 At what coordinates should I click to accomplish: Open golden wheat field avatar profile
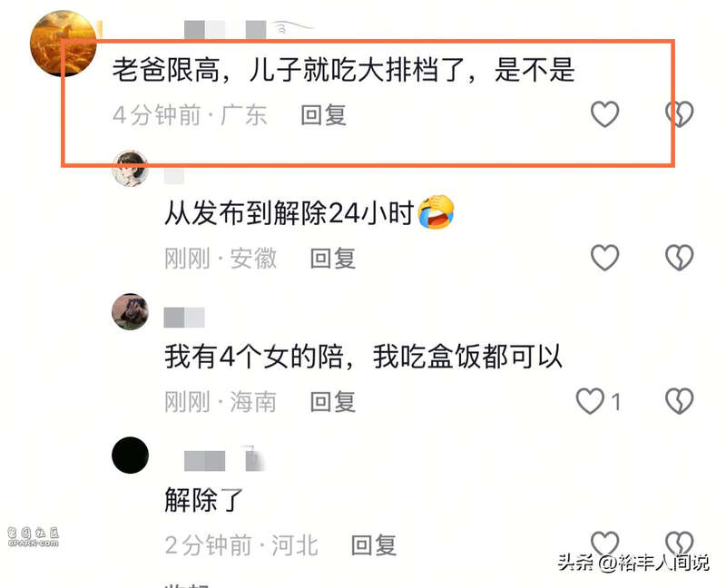click(x=64, y=43)
